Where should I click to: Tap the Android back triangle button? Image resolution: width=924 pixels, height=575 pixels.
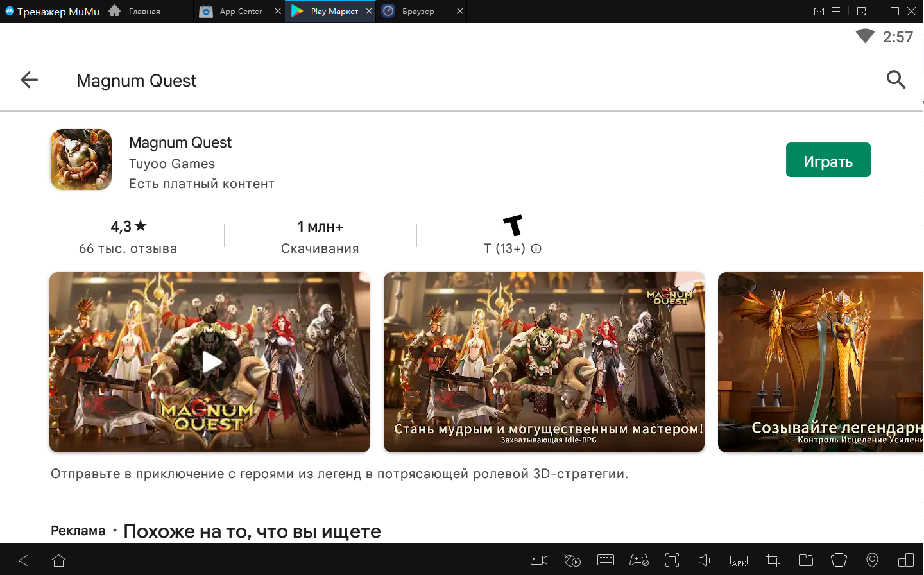click(24, 560)
